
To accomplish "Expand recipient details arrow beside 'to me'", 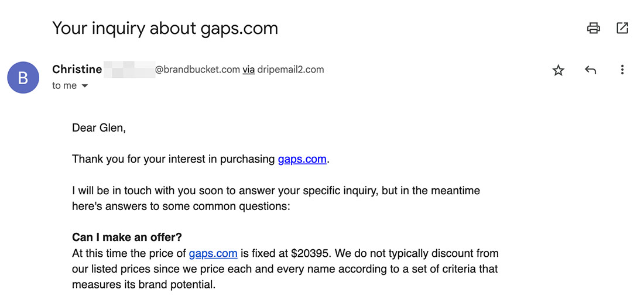I will 85,86.
